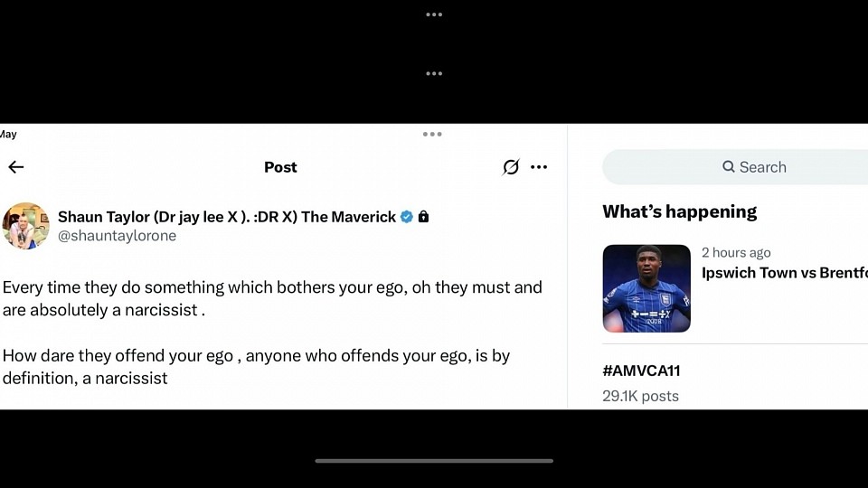This screenshot has height=488, width=868.
Task: Open the @shauntaylorone handle link
Action: click(x=117, y=236)
